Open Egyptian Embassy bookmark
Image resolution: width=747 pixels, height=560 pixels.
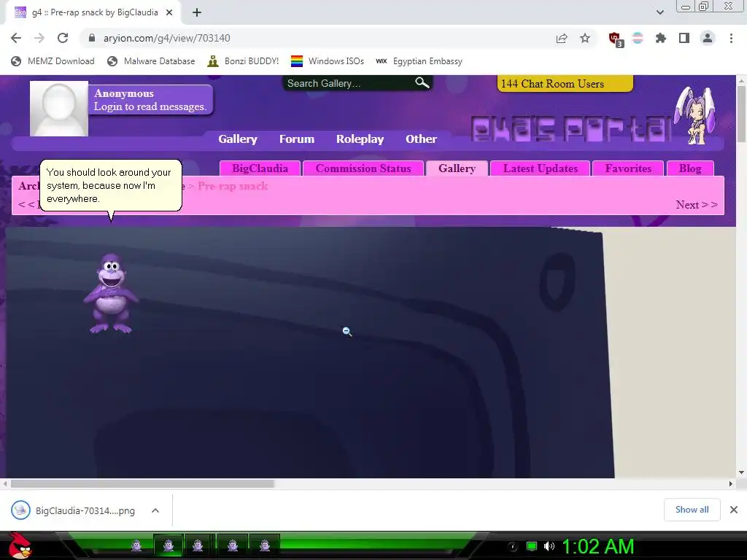pyautogui.click(x=419, y=61)
